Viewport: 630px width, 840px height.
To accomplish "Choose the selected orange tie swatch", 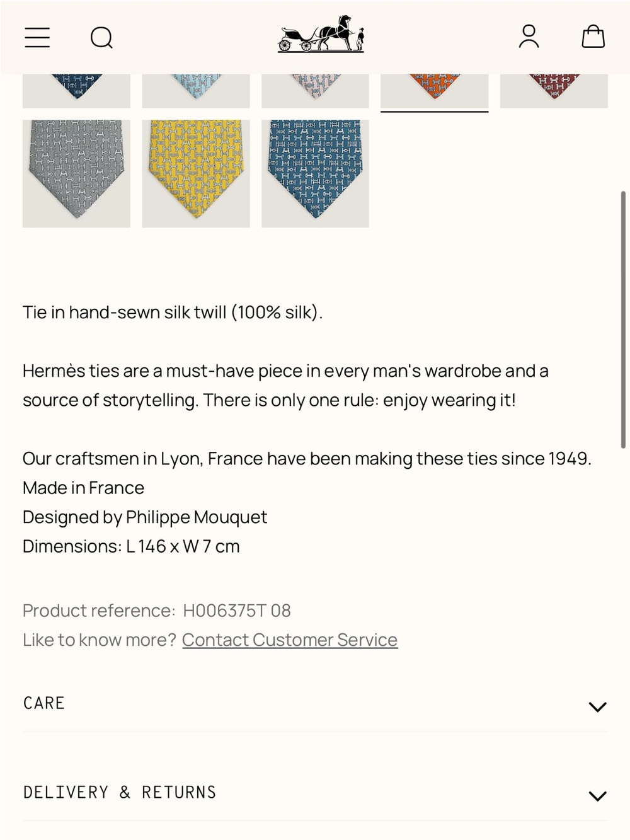I will click(x=435, y=91).
